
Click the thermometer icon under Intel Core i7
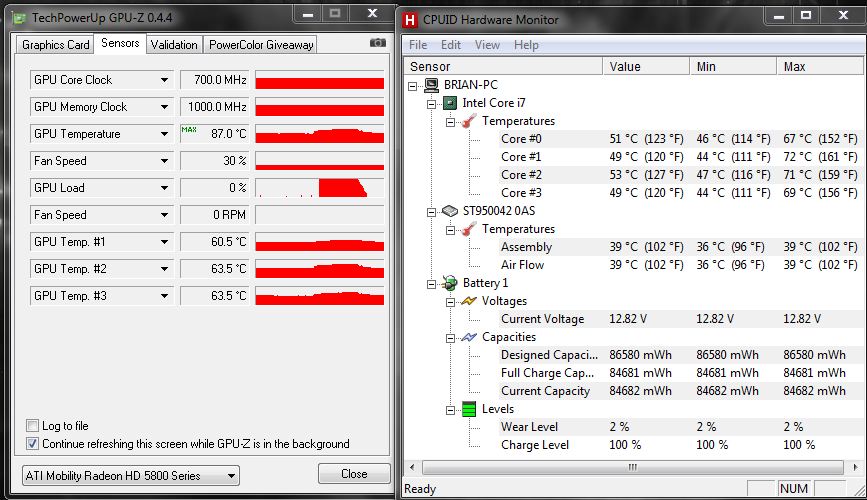click(469, 121)
